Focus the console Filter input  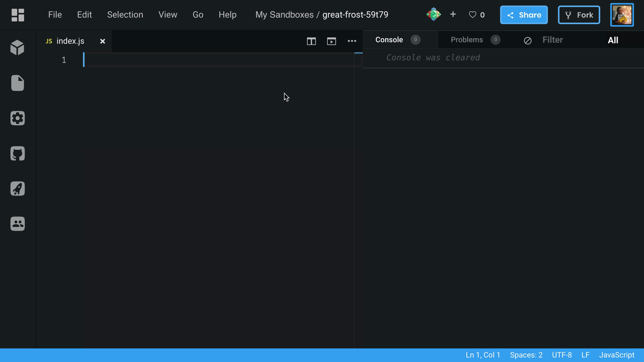pyautogui.click(x=571, y=40)
